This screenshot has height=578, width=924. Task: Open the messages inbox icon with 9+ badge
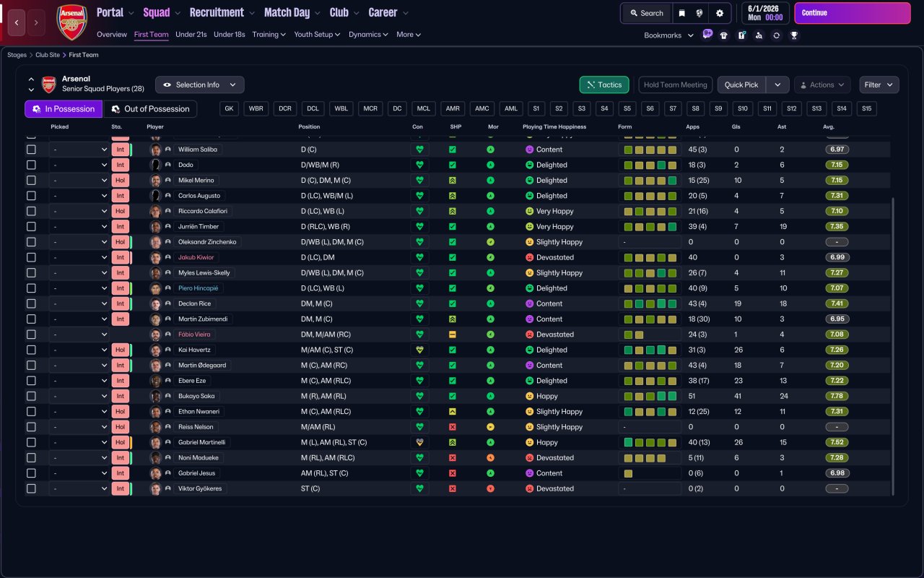coord(707,35)
